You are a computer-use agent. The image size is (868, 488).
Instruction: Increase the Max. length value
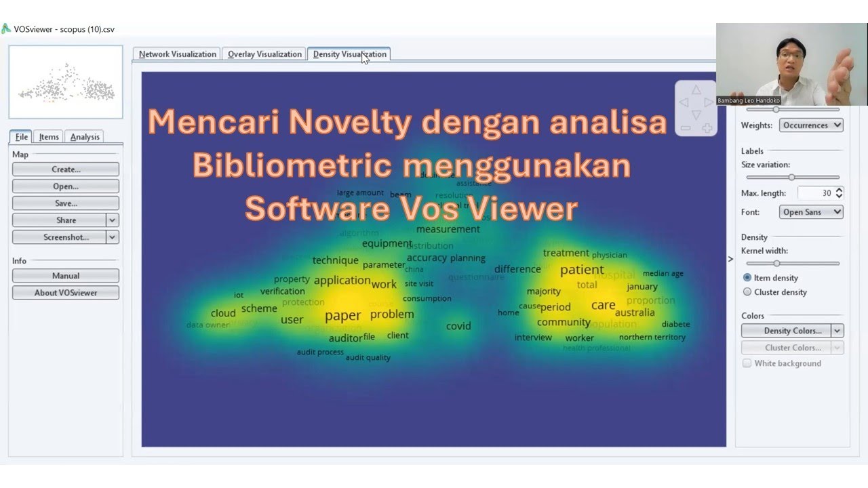tap(839, 190)
